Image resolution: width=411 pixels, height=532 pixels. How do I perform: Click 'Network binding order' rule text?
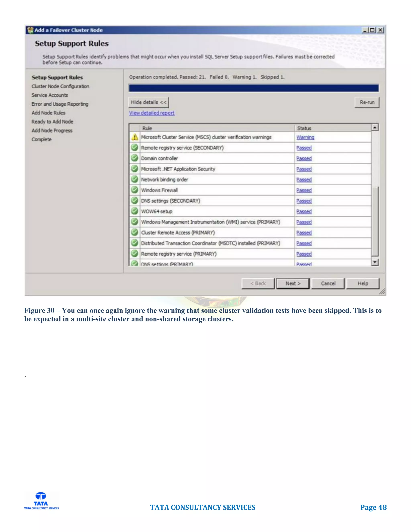(x=165, y=179)
